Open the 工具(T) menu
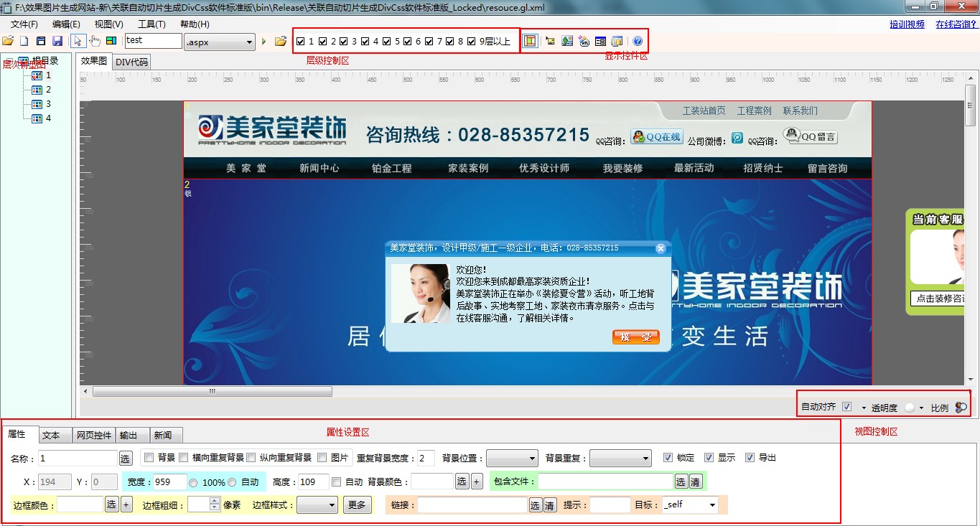Viewport: 980px width, 526px height. point(151,24)
